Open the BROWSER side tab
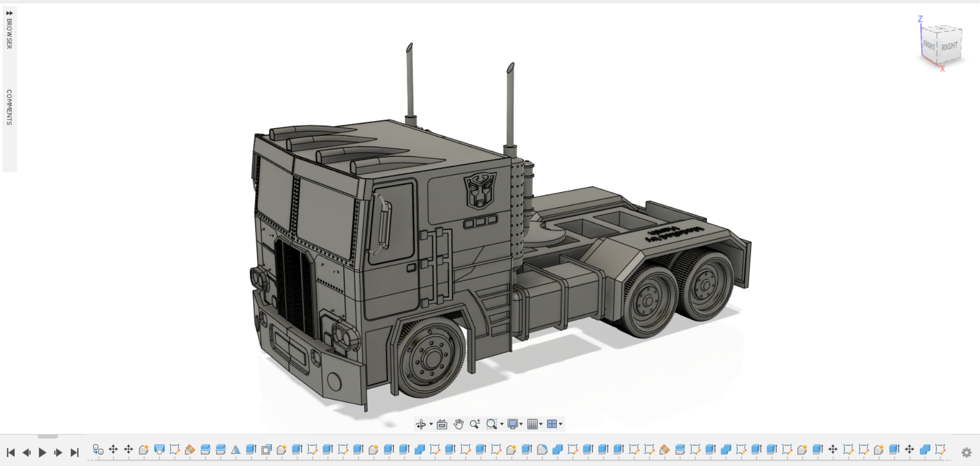This screenshot has width=980, height=466. (9, 34)
